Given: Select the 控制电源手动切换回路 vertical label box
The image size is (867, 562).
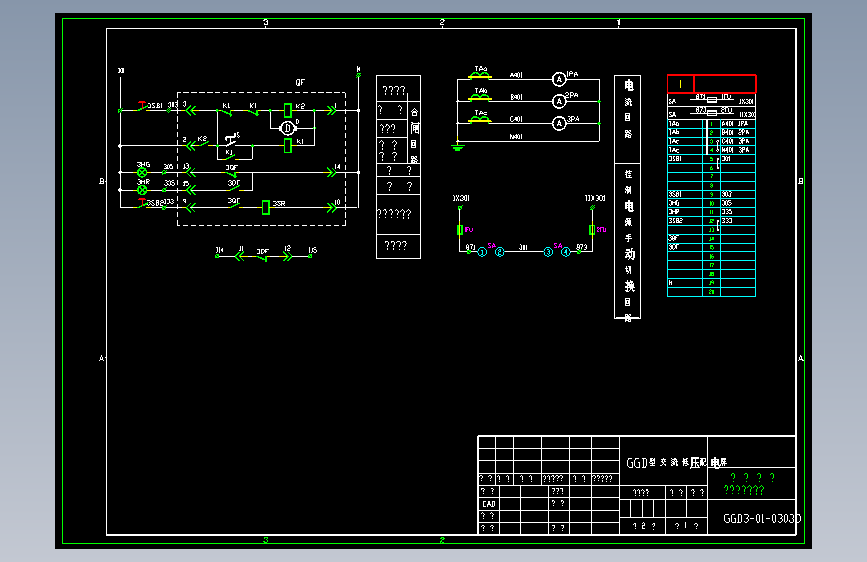Looking at the screenshot, I should click(628, 241).
